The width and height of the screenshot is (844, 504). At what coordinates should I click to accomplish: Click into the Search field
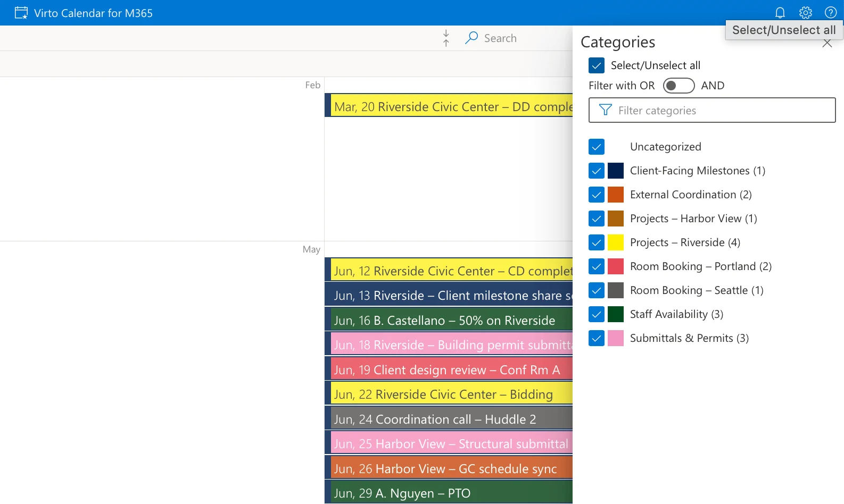(x=500, y=38)
